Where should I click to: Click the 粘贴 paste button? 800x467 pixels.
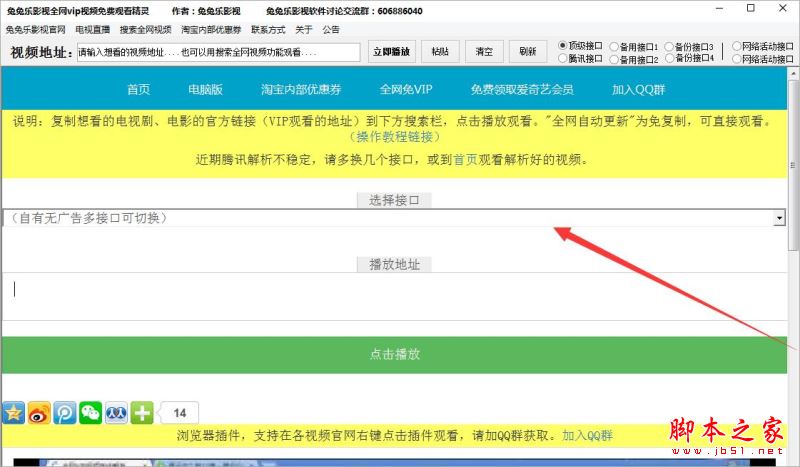[x=440, y=52]
